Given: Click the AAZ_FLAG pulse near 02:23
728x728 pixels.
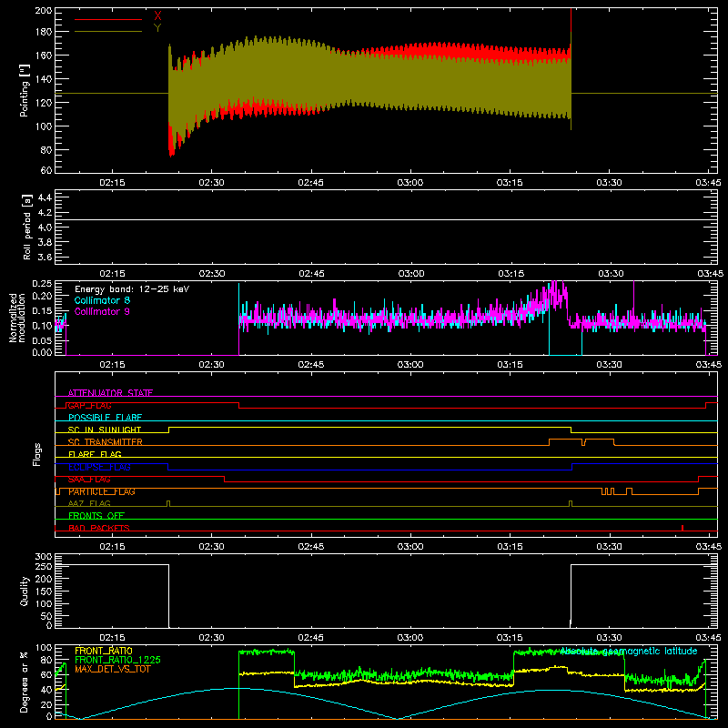Looking at the screenshot, I should coord(168,503).
